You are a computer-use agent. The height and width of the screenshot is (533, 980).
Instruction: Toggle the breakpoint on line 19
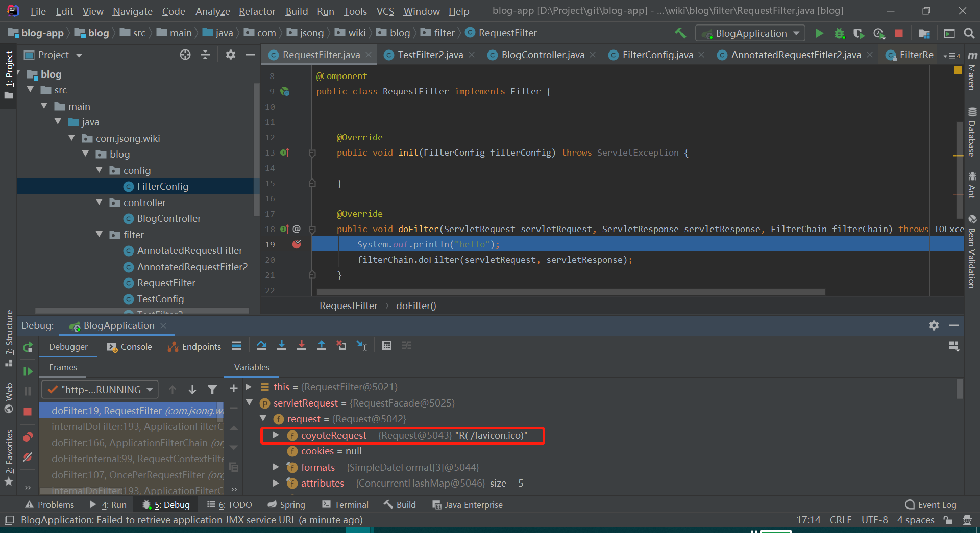click(x=297, y=244)
